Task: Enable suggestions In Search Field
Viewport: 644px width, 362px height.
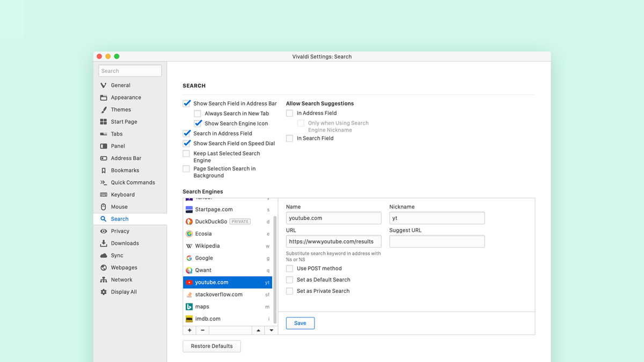Action: pos(290,138)
